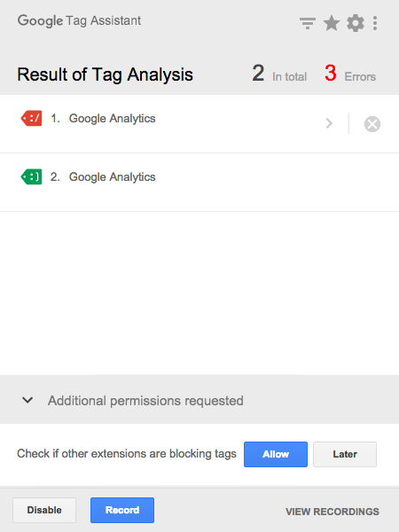Choose Later for permissions request
Viewport: 399px width, 532px height.
(x=345, y=454)
